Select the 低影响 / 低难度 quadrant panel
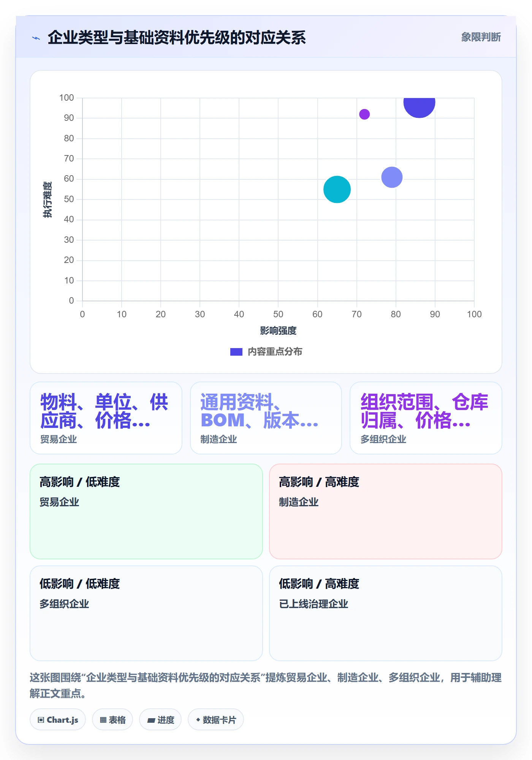The image size is (532, 760). pos(146,613)
